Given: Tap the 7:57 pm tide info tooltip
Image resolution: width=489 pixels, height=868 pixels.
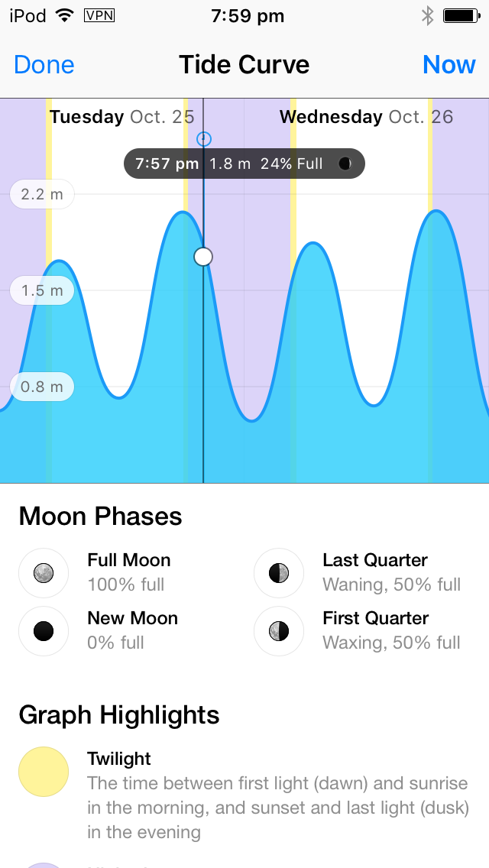Looking at the screenshot, I should click(x=244, y=164).
